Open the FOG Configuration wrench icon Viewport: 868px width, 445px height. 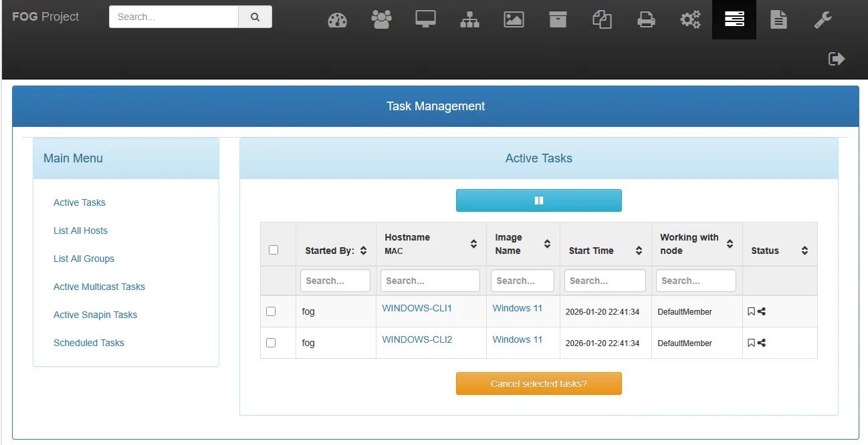(x=823, y=20)
